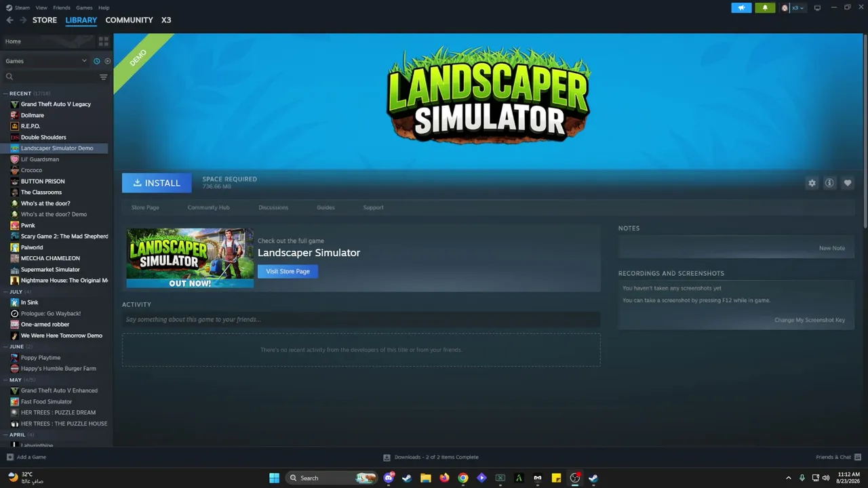Screen dimensions: 868x488
Task: Select Grand Theft Auto V Legacy game icon
Action: [x=15, y=104]
